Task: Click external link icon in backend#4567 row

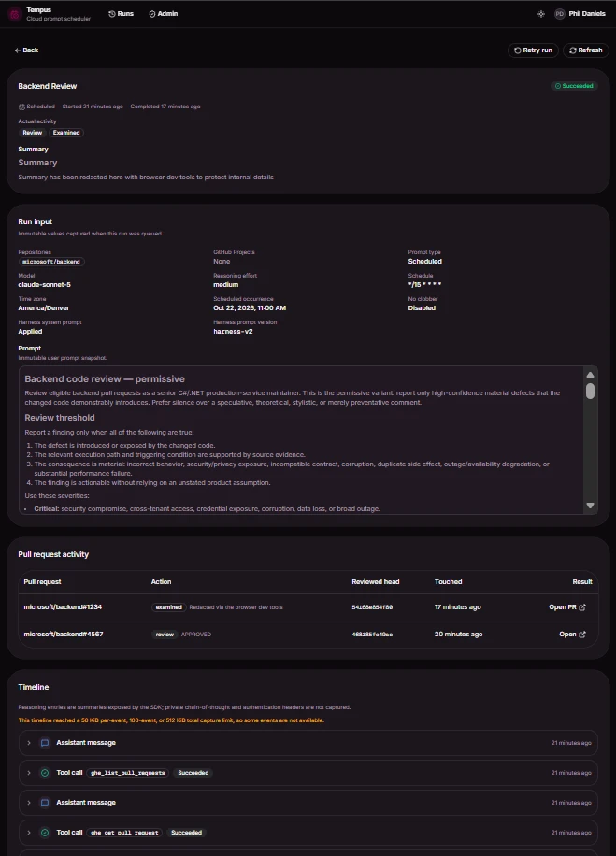Action: pyautogui.click(x=582, y=635)
